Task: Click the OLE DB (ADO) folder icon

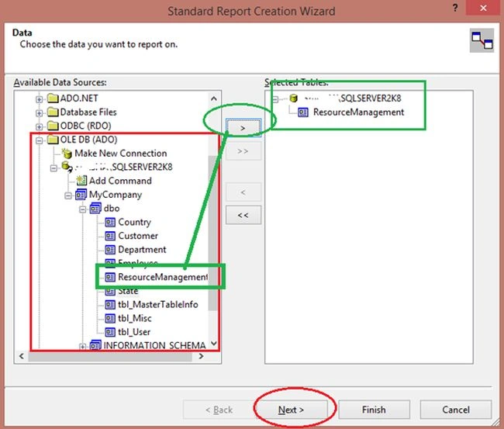Action: [x=53, y=140]
